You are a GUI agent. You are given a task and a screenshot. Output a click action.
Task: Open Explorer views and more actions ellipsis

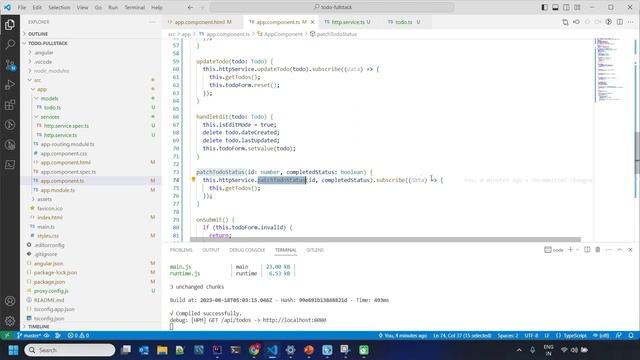pyautogui.click(x=152, y=22)
